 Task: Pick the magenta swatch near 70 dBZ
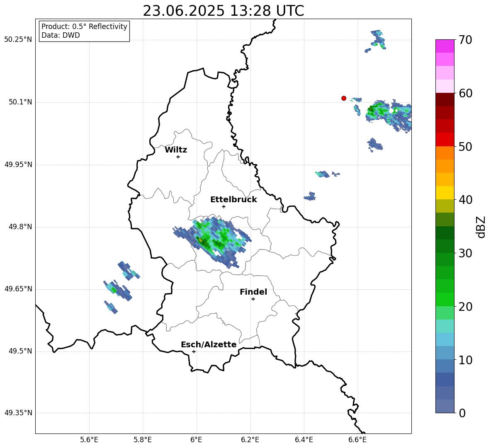445,46
